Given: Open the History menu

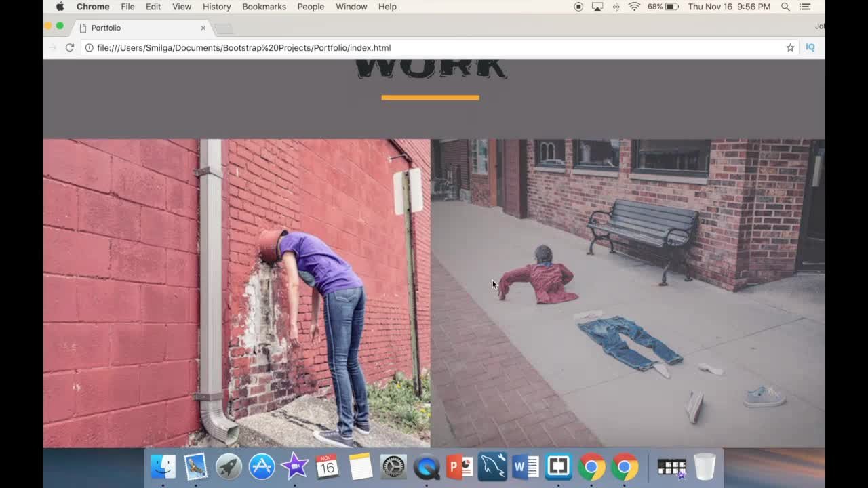Looking at the screenshot, I should (x=216, y=7).
